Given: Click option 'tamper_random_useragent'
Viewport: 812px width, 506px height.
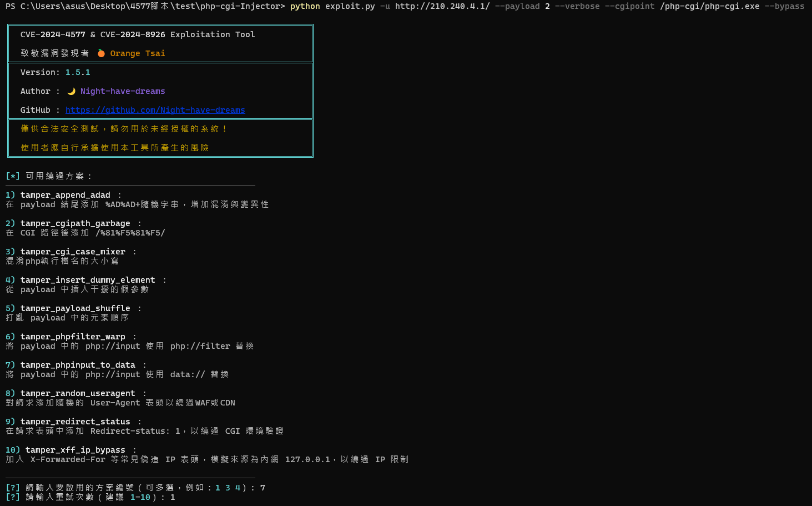Looking at the screenshot, I should (78, 393).
